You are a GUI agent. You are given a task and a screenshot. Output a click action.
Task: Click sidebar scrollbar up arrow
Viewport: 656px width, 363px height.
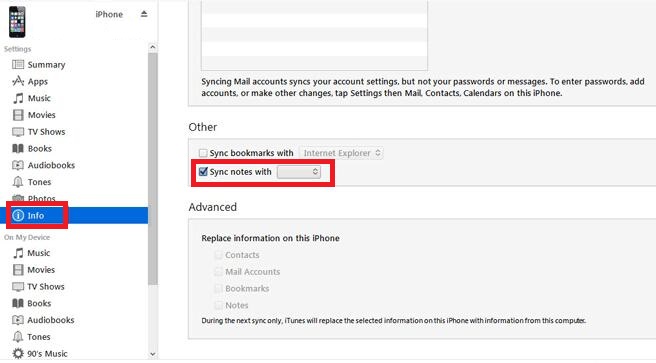click(x=153, y=47)
